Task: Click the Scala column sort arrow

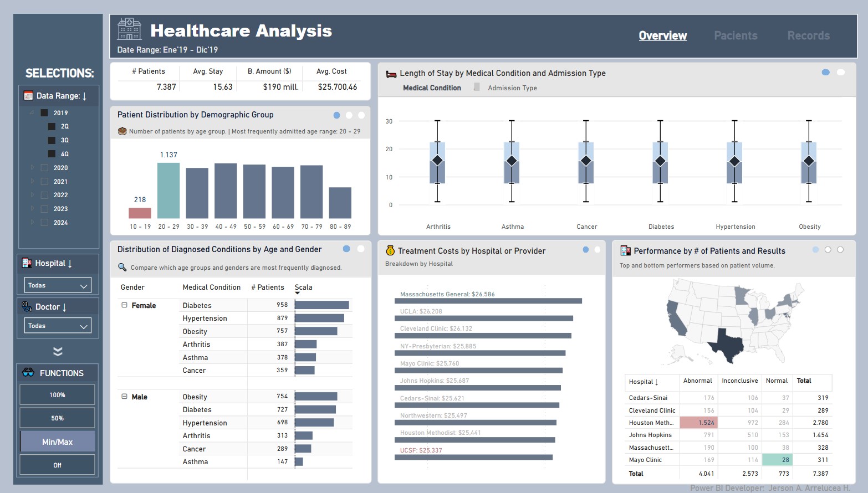Action: [297, 293]
